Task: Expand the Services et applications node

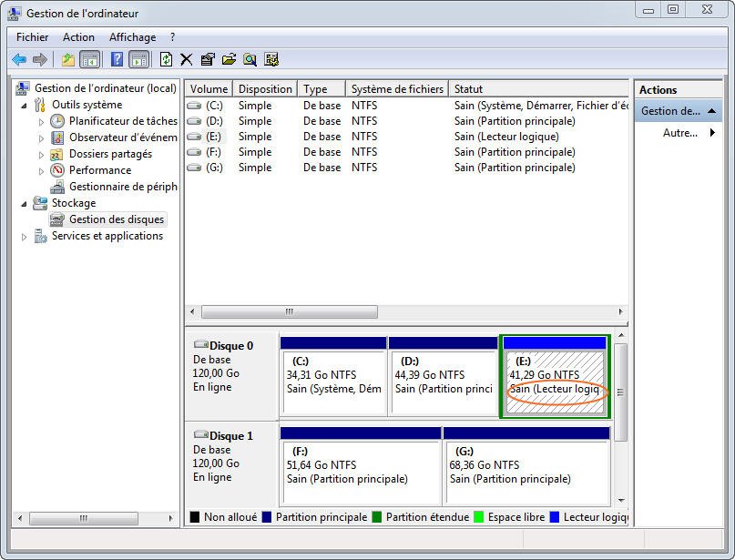Action: point(25,237)
